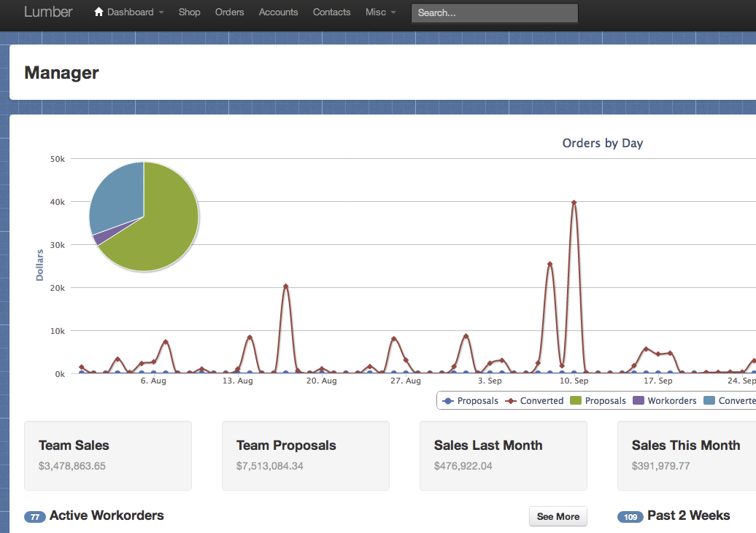This screenshot has height=533, width=756.
Task: Navigate to Contacts in the navbar
Action: [331, 12]
